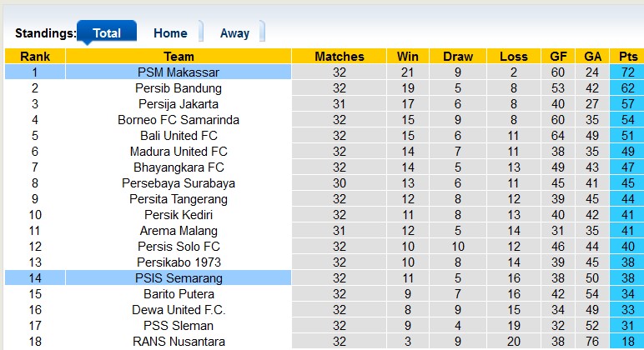Open RANS Nusantara team link
The height and width of the screenshot is (350, 644).
click(x=179, y=342)
